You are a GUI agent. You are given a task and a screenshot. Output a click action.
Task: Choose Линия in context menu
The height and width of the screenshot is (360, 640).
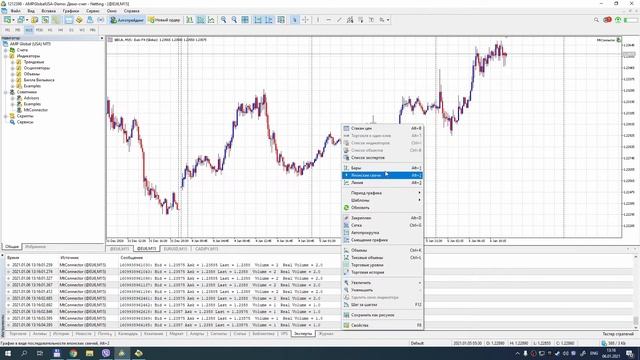382,182
